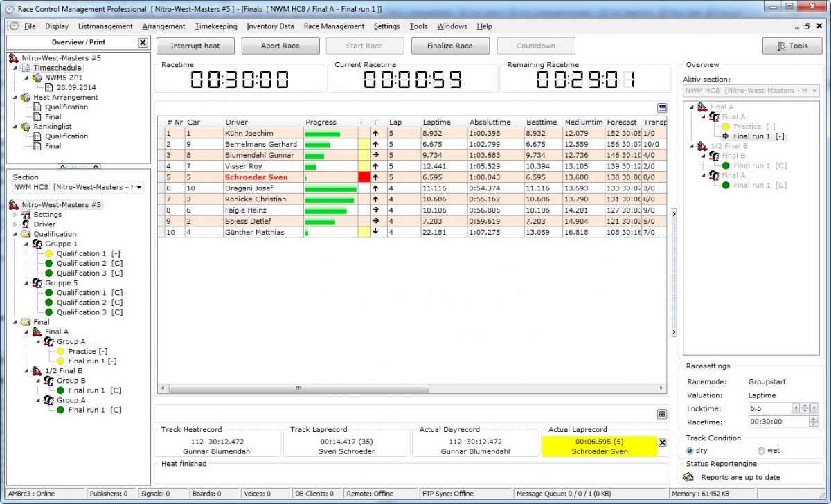Viewport: 831px width, 504px height.
Task: Click the Racetime input field
Action: pos(769,422)
